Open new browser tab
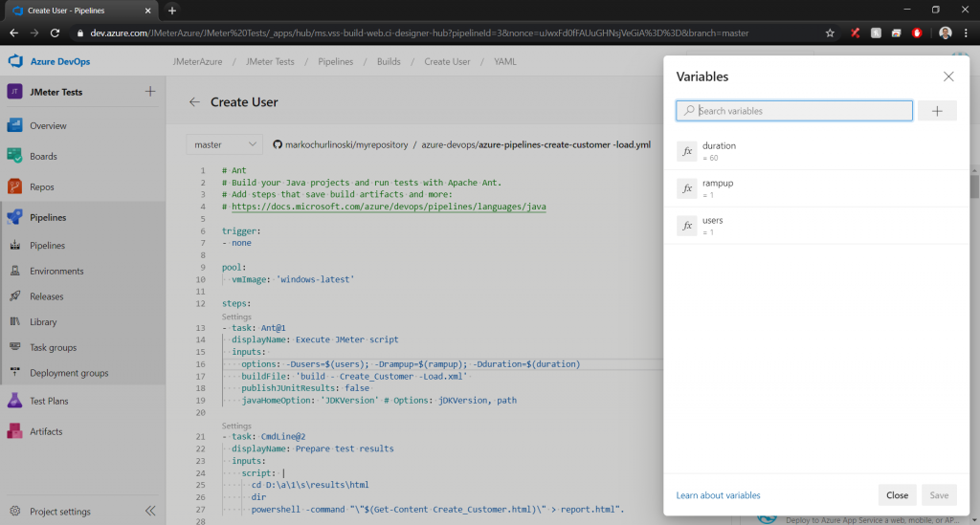Viewport: 980px width, 525px height. click(x=172, y=11)
